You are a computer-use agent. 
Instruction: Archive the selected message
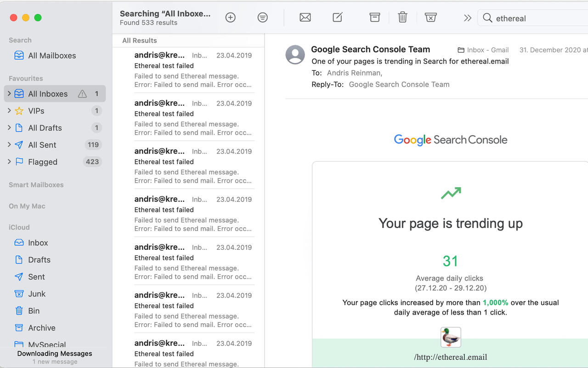tap(374, 17)
